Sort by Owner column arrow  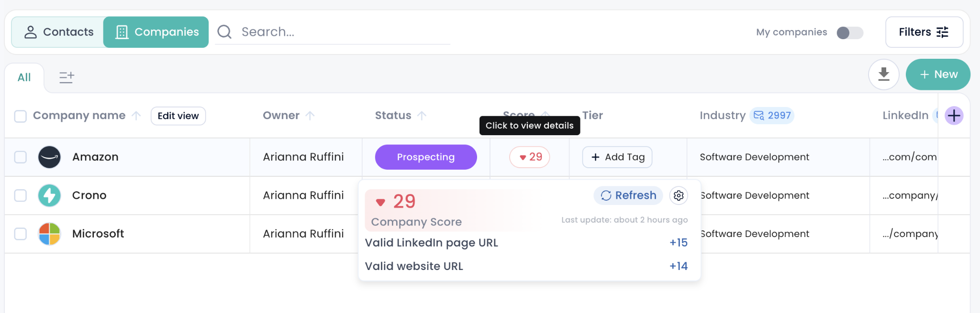[x=310, y=116]
